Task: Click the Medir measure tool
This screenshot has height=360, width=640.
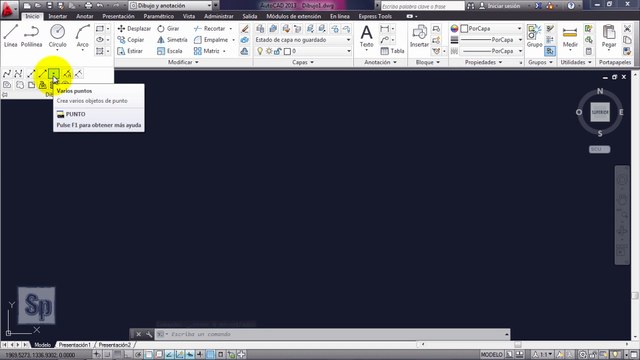Action: (x=570, y=36)
